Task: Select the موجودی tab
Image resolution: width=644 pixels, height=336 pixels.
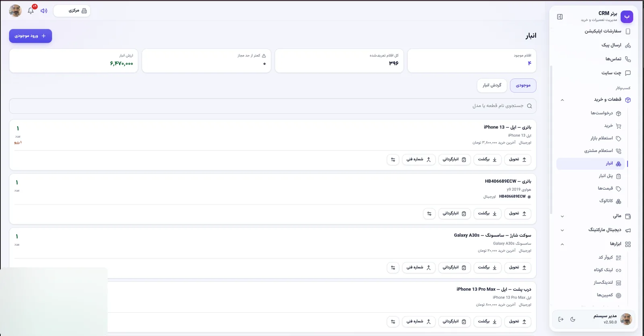Action: pos(523,85)
